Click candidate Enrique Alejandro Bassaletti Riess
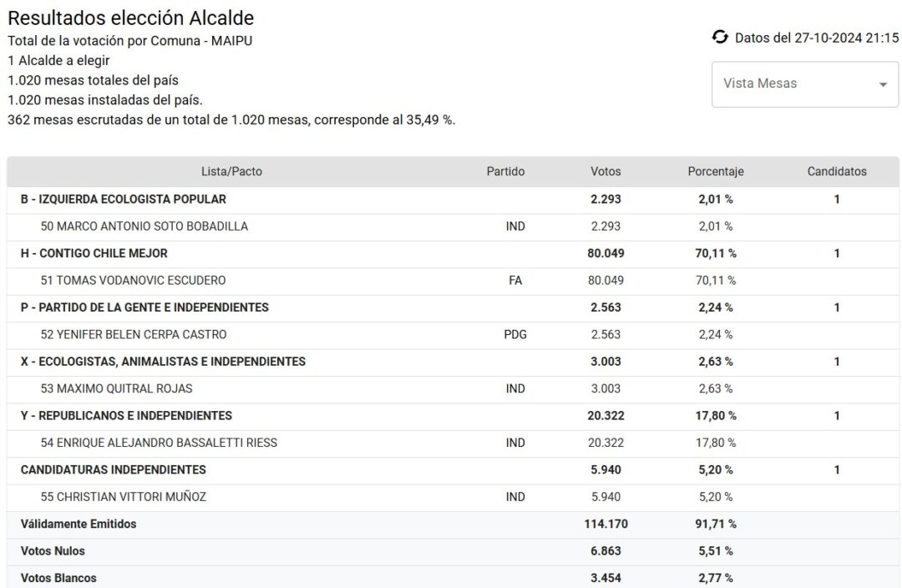Image resolution: width=902 pixels, height=588 pixels. 159,443
